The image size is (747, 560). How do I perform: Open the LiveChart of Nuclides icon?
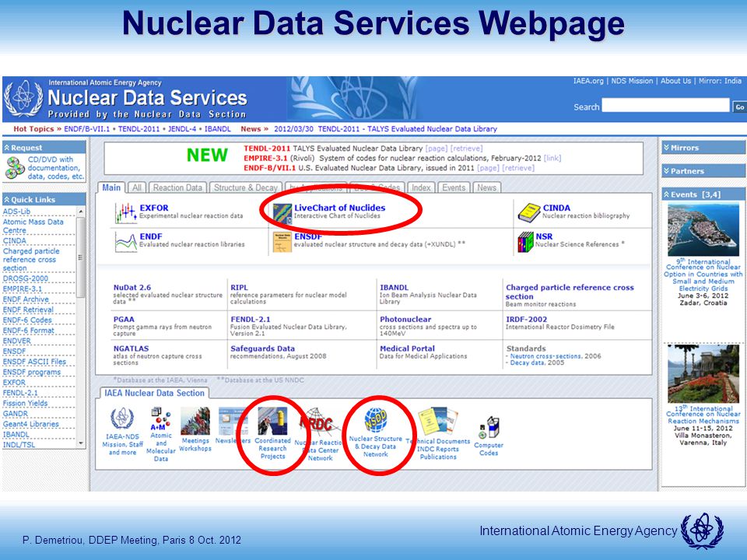click(x=282, y=214)
